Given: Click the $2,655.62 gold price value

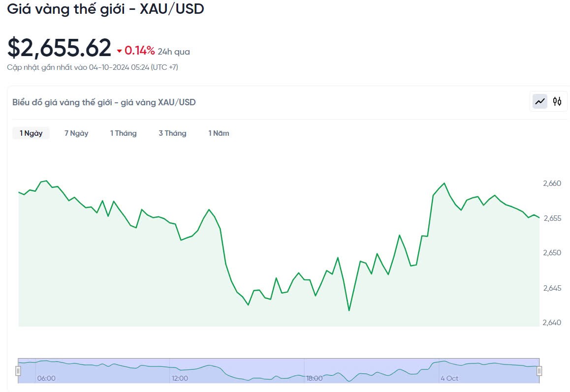Looking at the screenshot, I should (59, 48).
